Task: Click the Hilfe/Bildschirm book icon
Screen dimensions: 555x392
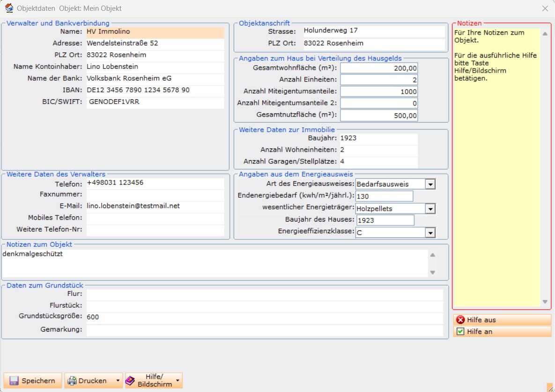Action: [130, 380]
